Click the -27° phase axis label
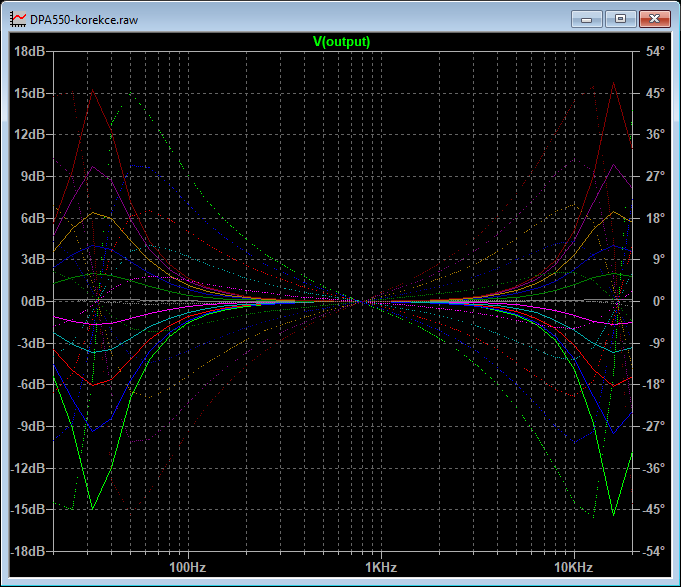This screenshot has height=587, width=681. pos(653,425)
